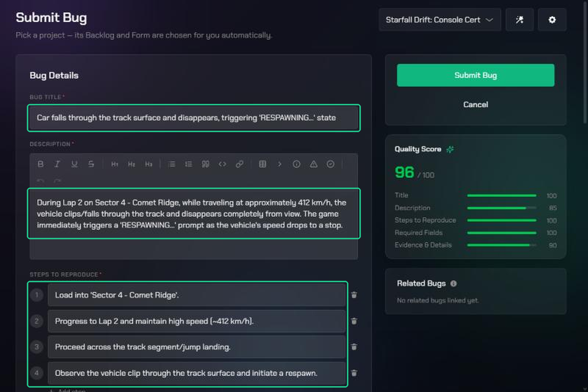Image resolution: width=588 pixels, height=392 pixels.
Task: Click into the Bug Title input field
Action: pyautogui.click(x=194, y=118)
